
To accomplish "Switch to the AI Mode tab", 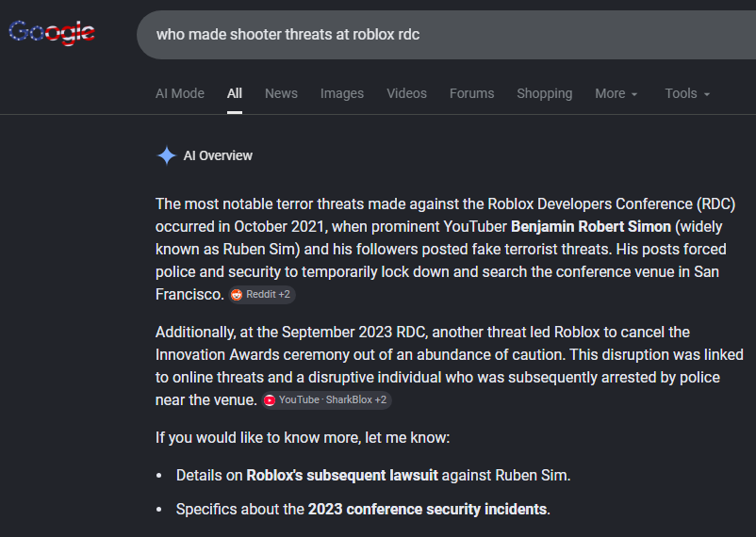I will (x=180, y=93).
